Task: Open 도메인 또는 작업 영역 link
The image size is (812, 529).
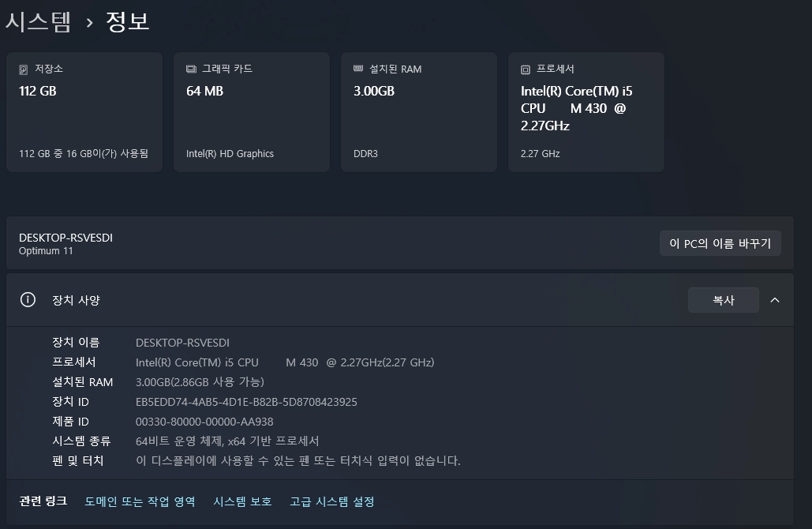Action: tap(140, 501)
